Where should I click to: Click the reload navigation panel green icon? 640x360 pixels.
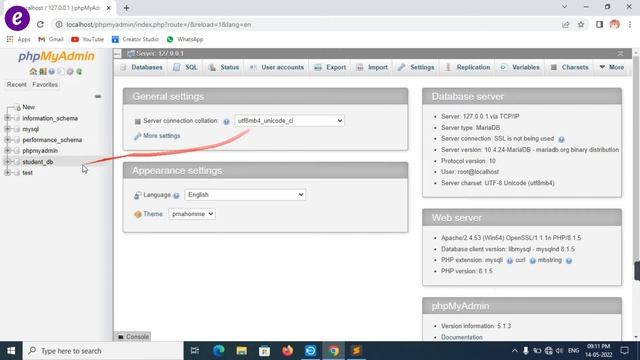click(x=79, y=71)
